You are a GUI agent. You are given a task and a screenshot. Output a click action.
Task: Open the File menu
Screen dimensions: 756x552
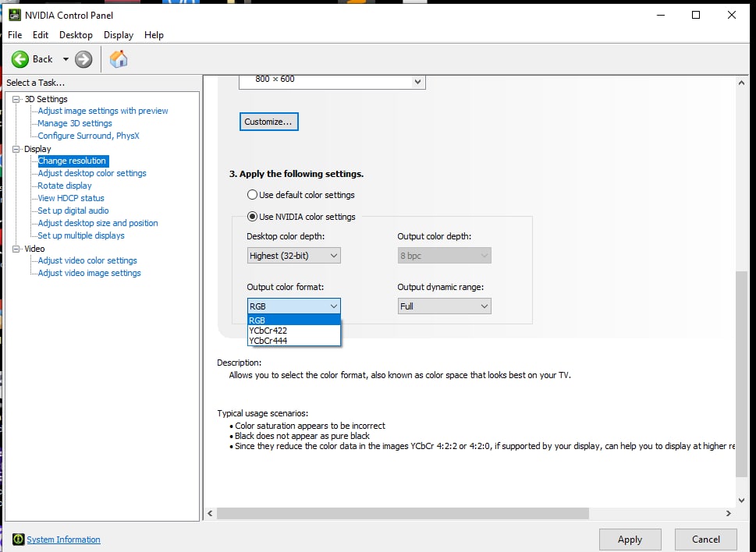15,34
